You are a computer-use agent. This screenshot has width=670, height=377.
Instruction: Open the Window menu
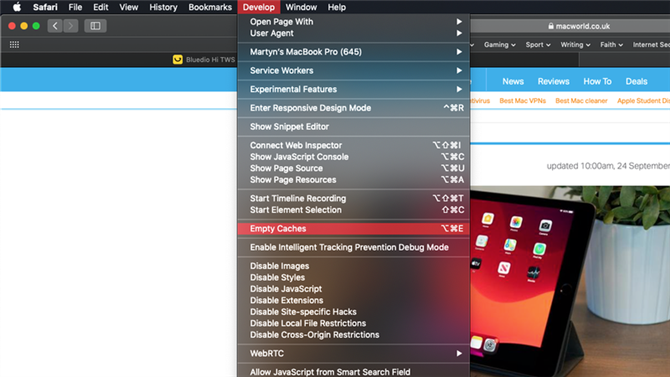point(301,7)
